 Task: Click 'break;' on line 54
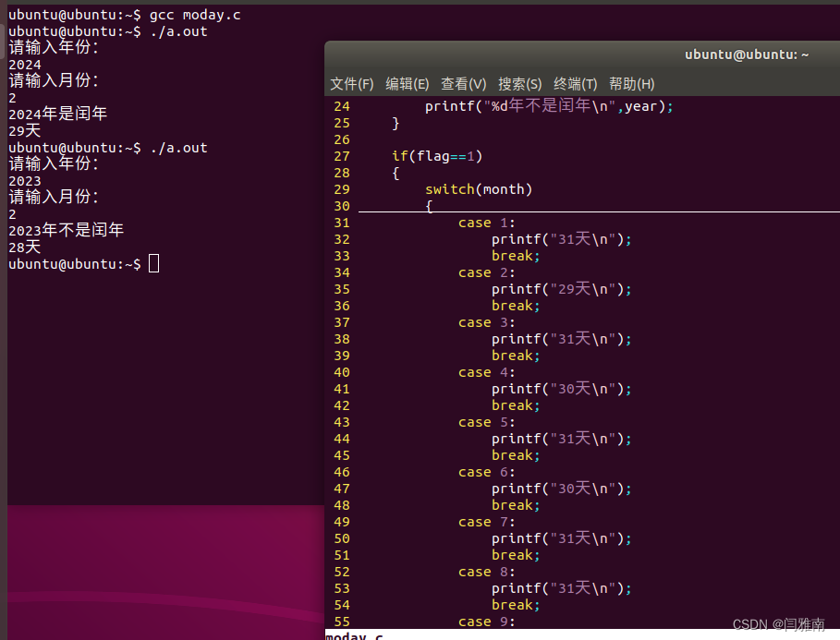pos(516,605)
